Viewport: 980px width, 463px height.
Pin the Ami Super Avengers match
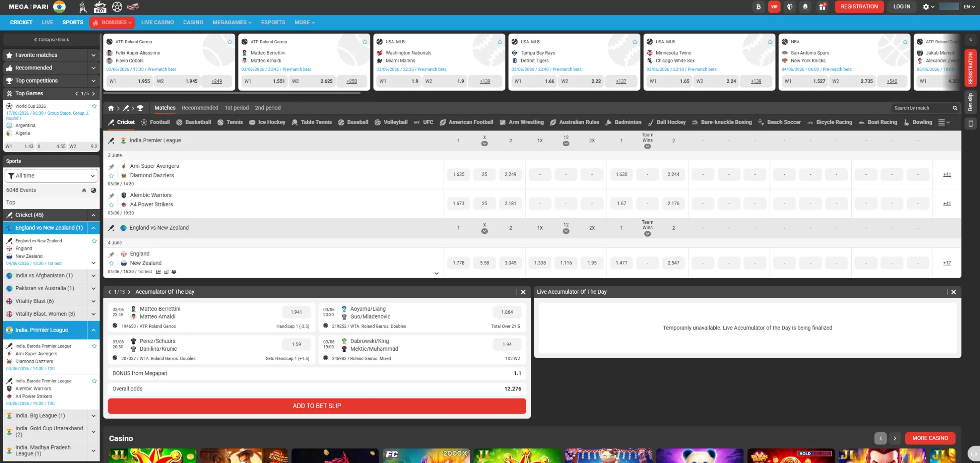click(x=112, y=167)
